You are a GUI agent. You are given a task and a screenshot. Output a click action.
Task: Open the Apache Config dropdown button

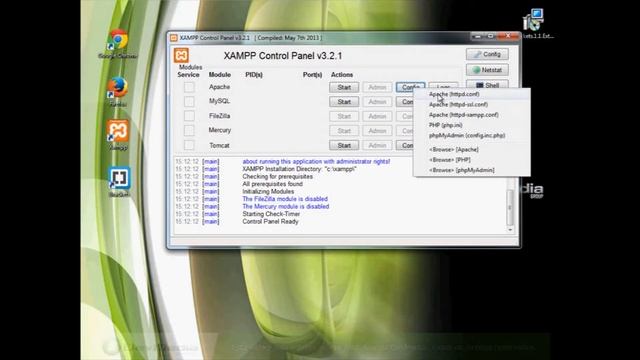click(410, 86)
